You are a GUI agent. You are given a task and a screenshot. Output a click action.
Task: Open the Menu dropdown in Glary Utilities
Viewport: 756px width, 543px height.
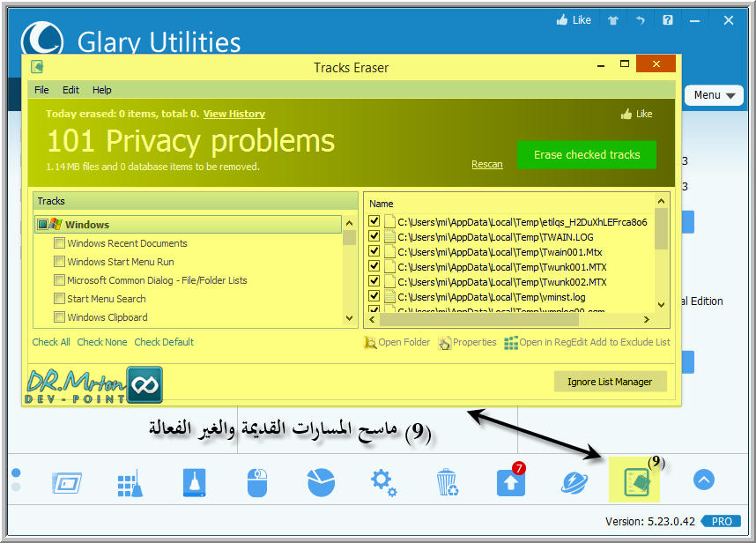click(x=714, y=95)
